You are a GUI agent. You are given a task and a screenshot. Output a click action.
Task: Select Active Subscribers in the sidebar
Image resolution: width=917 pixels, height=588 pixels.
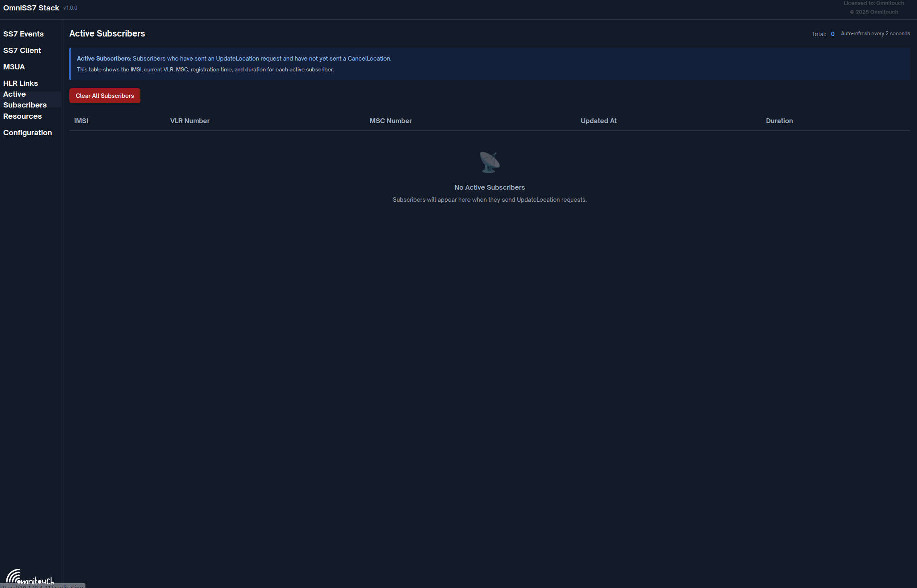click(x=25, y=99)
